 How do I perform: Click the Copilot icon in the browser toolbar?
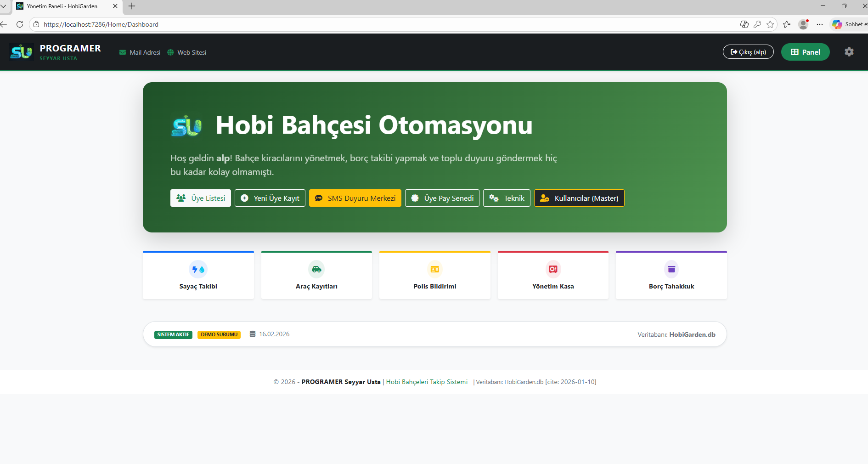pyautogui.click(x=838, y=24)
